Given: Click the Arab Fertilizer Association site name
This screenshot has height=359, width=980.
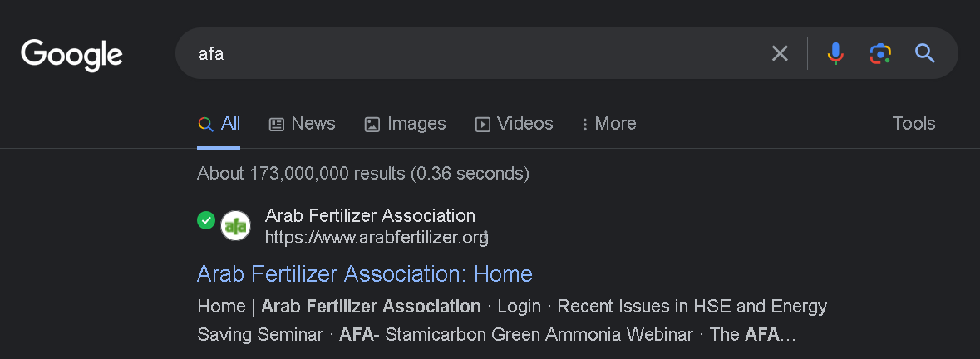Looking at the screenshot, I should 370,216.
